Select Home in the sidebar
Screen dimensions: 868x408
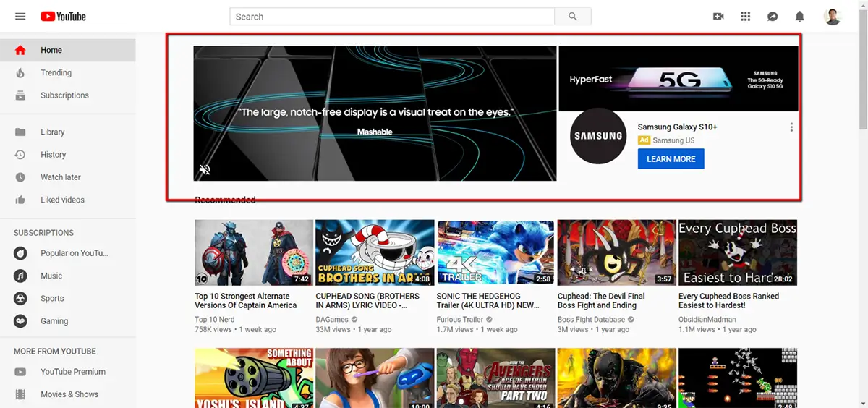point(68,50)
